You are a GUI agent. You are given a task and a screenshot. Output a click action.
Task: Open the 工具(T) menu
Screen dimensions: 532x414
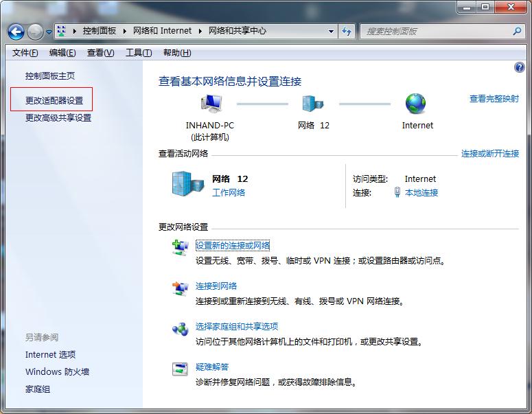pos(138,53)
